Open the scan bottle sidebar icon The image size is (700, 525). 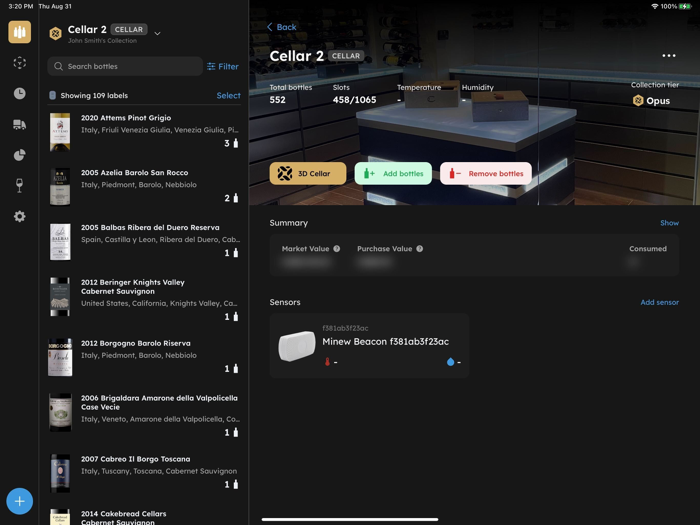(20, 63)
